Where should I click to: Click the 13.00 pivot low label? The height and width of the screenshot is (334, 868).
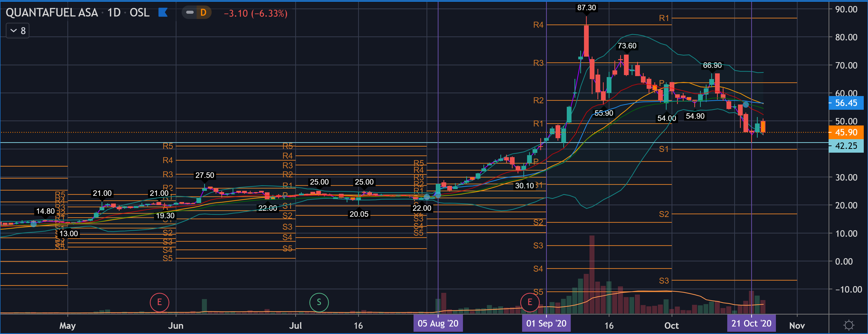68,234
